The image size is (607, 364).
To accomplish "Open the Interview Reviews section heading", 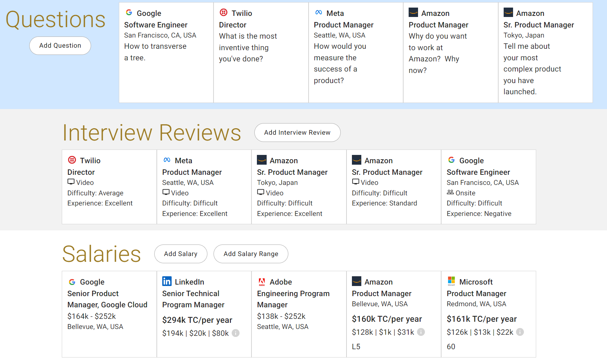I will pos(152,133).
